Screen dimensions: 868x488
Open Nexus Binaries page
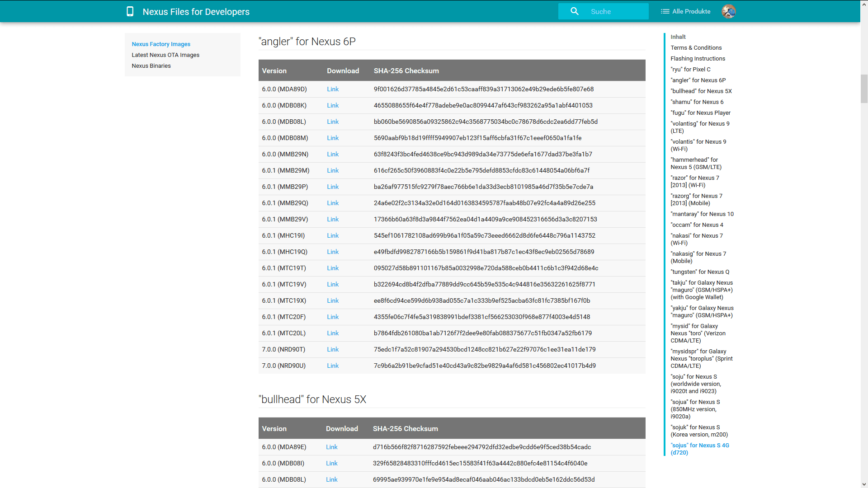[x=151, y=66]
